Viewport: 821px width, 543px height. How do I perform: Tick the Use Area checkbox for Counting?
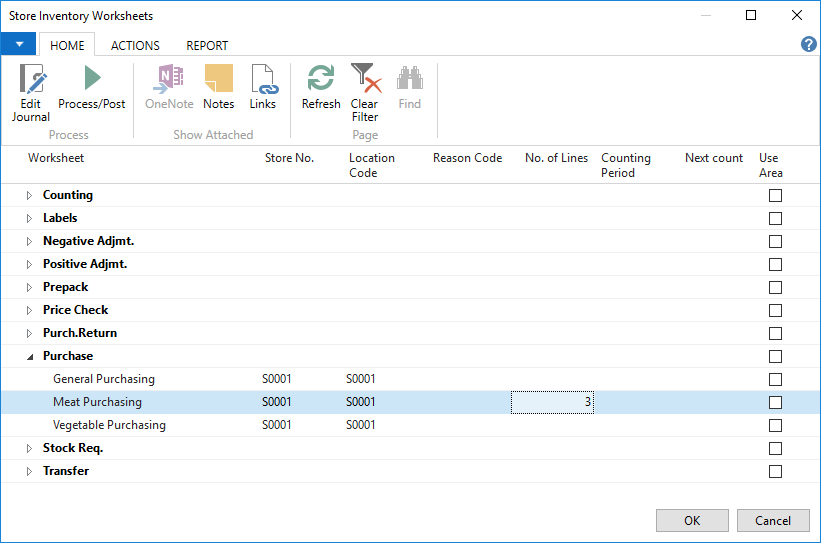(x=775, y=196)
